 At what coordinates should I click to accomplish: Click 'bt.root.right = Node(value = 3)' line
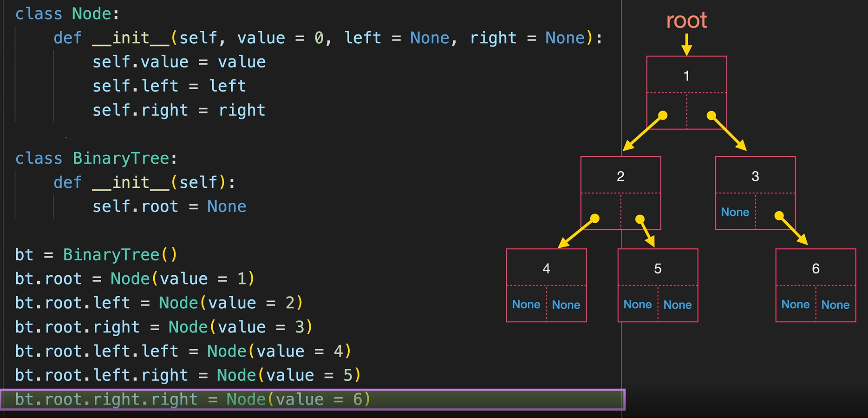pyautogui.click(x=164, y=327)
